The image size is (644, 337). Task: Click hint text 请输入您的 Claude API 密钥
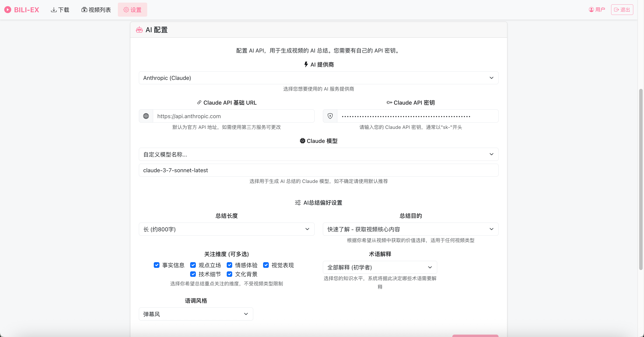click(x=410, y=127)
